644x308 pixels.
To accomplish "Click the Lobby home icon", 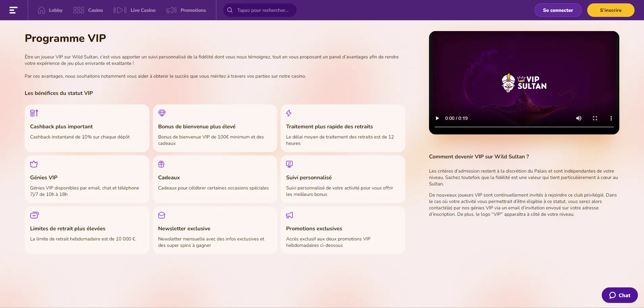I will (x=41, y=10).
